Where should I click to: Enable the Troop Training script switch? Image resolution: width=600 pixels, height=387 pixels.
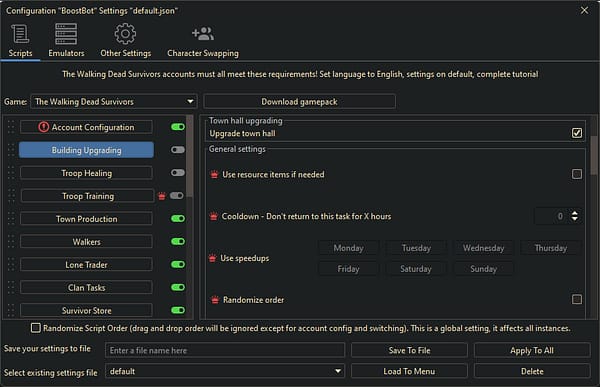coord(177,196)
